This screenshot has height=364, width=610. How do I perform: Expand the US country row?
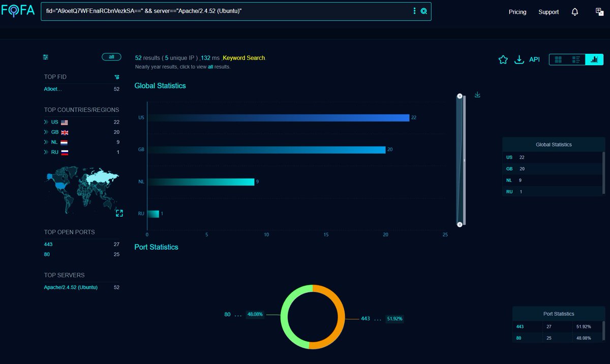click(x=46, y=122)
